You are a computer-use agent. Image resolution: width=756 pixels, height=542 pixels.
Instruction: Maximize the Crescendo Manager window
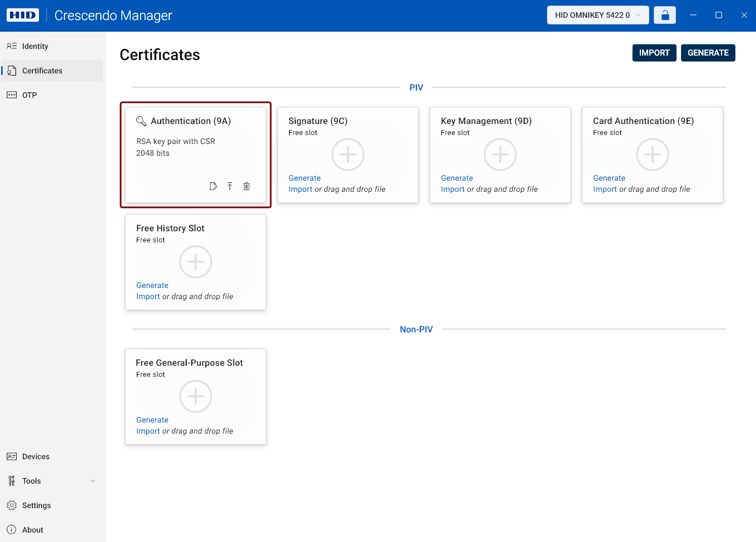click(719, 15)
